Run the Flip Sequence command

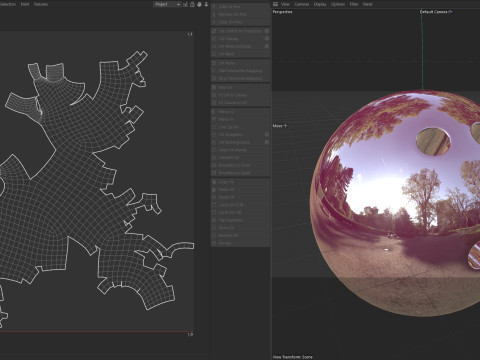point(240,220)
